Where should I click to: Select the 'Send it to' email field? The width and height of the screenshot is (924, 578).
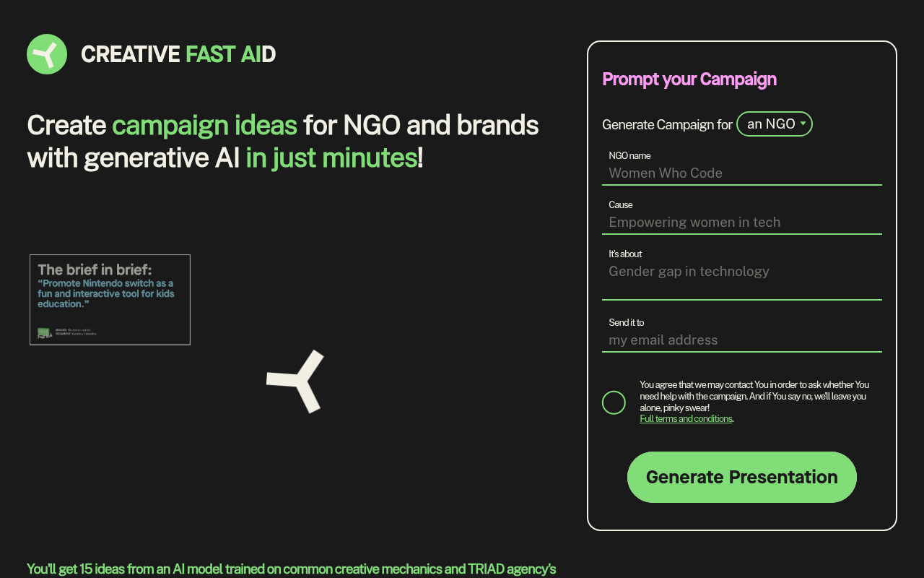click(741, 340)
